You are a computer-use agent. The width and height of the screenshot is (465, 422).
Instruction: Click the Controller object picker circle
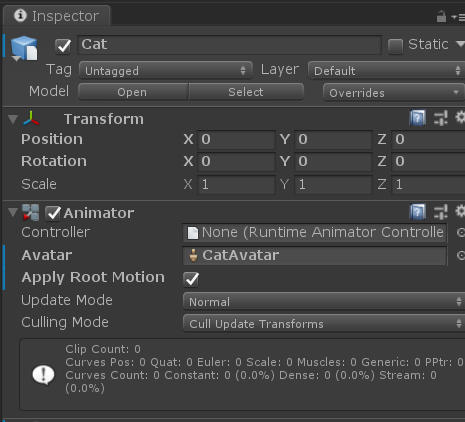461,232
